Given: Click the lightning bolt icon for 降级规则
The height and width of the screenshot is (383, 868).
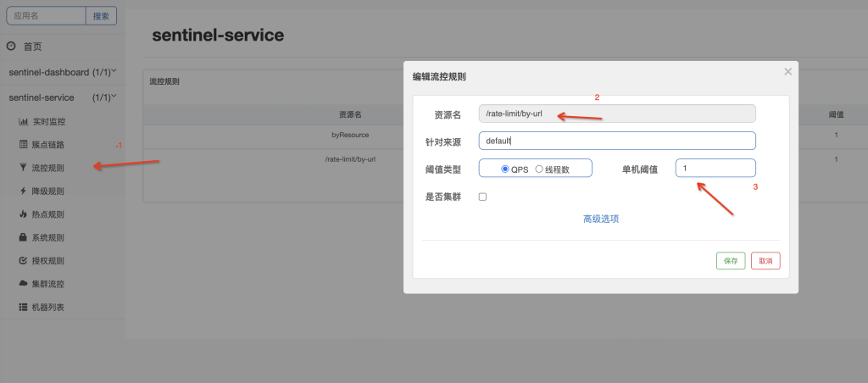Looking at the screenshot, I should click(23, 191).
